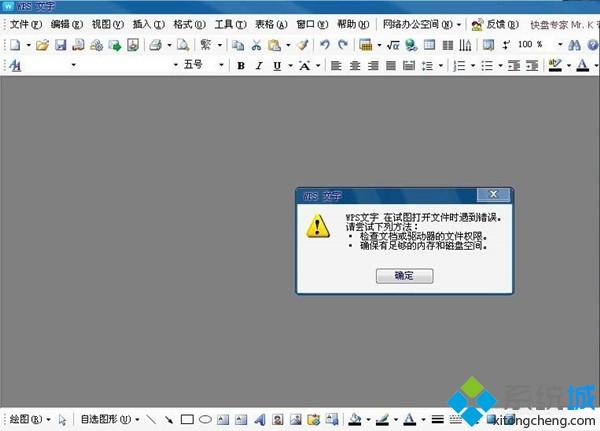The image size is (600, 431).
Task: Expand the line spacing dropdown arrow
Action: pyautogui.click(x=441, y=66)
